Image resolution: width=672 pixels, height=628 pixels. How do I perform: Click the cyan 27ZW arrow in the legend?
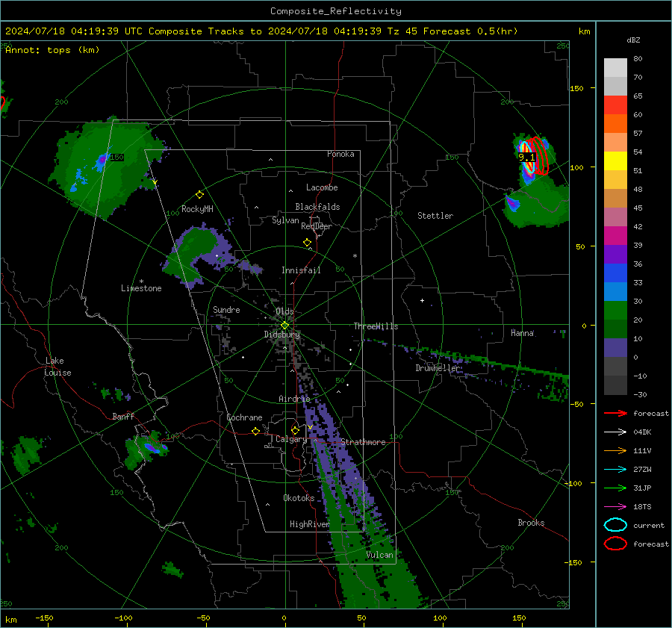point(615,470)
